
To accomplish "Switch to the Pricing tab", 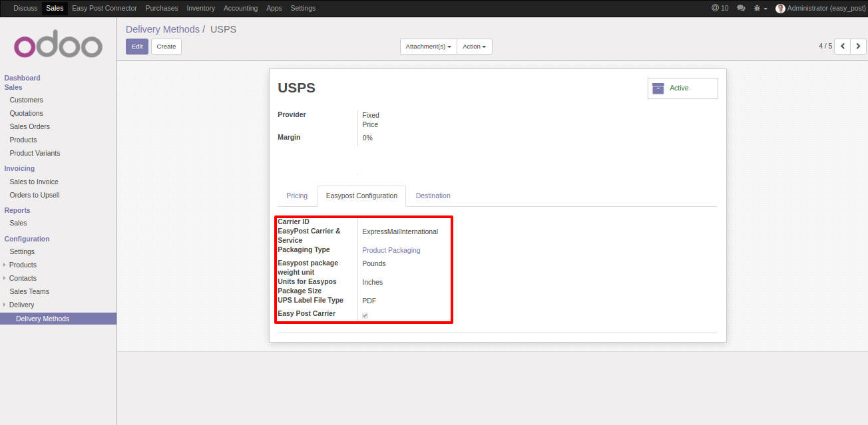I will (x=297, y=196).
